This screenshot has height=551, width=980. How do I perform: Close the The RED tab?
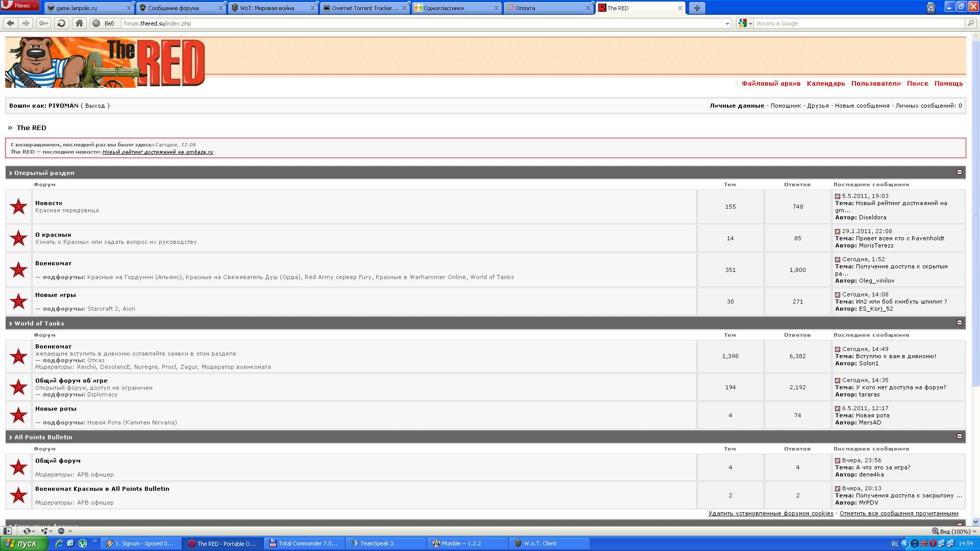680,8
